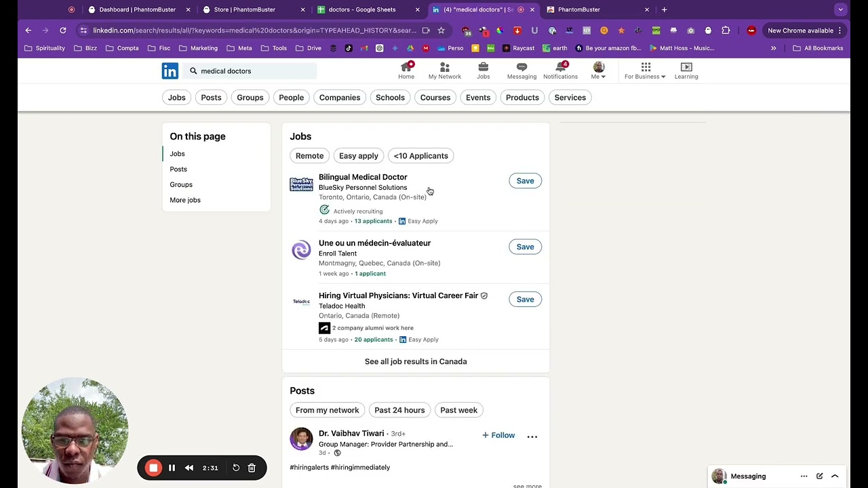Screen dimensions: 868x488
Task: Compose new message in Messaging overlay
Action: click(819, 476)
